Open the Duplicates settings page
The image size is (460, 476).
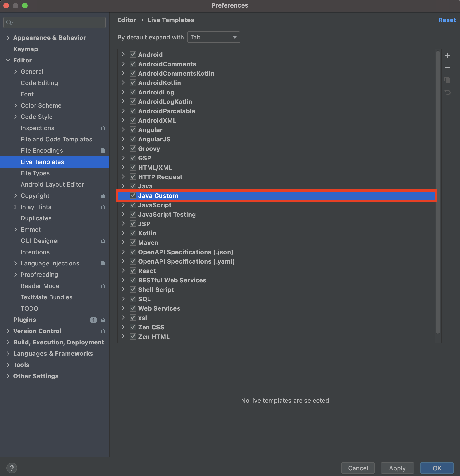36,218
